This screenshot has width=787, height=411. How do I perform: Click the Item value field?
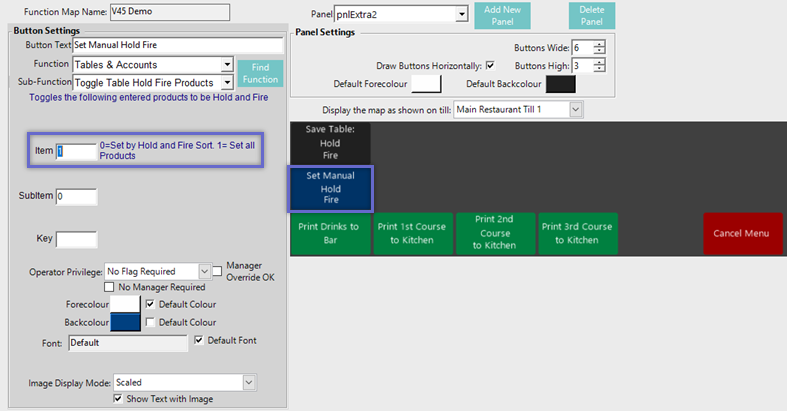[76, 151]
